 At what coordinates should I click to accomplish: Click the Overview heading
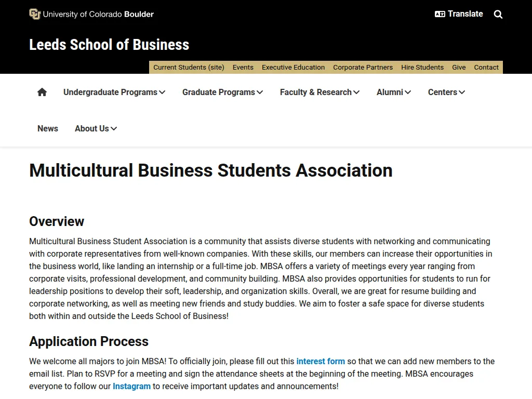(x=57, y=221)
